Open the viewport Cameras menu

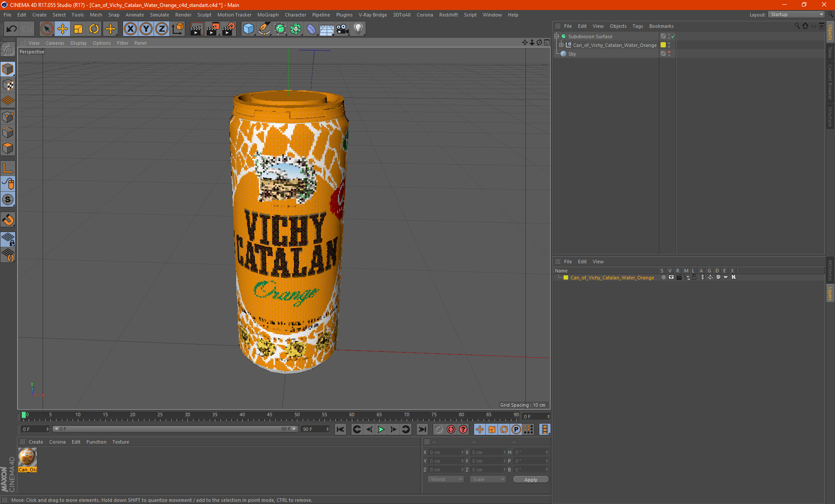(55, 43)
